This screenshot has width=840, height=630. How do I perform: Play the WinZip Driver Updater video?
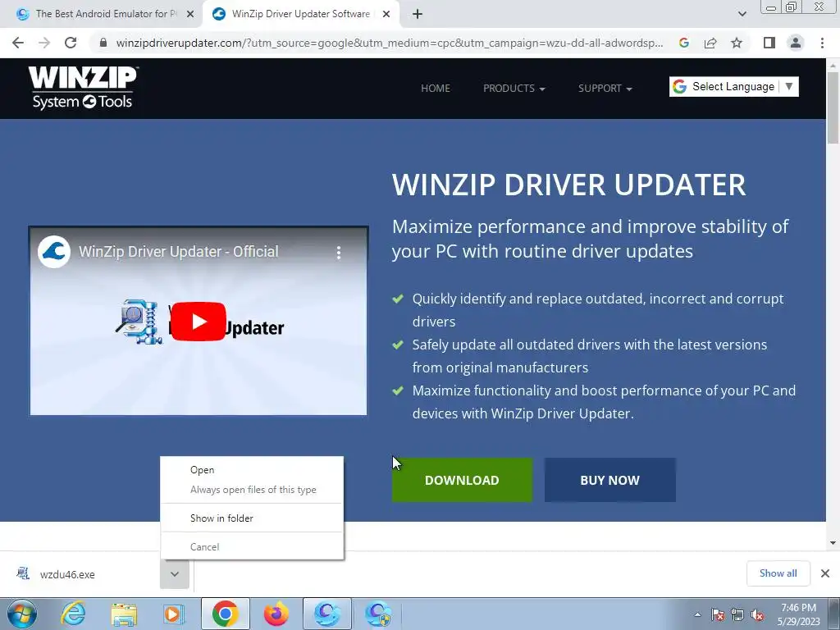[x=199, y=322]
